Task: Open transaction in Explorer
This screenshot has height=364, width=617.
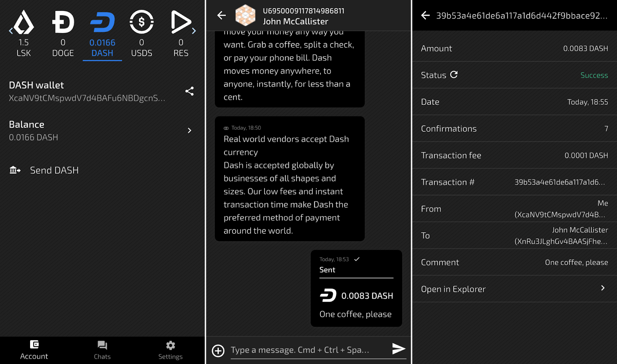Action: point(514,289)
